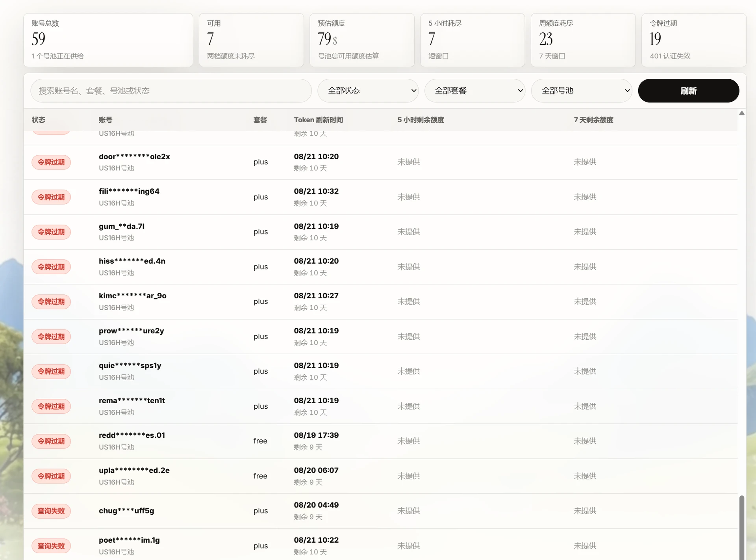Click account door********ole2x
This screenshot has width=756, height=560.
pos(134,156)
